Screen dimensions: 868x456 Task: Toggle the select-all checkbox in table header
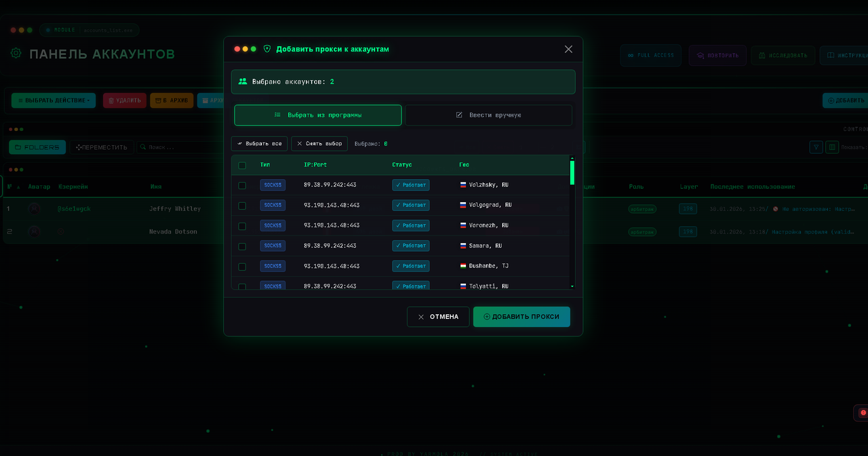click(242, 165)
